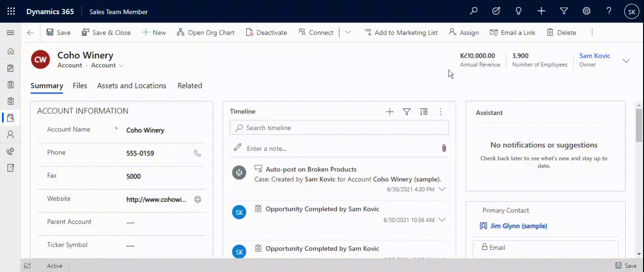The height and width of the screenshot is (272, 644).
Task: Add a timeline record with plus icon
Action: pyautogui.click(x=389, y=112)
